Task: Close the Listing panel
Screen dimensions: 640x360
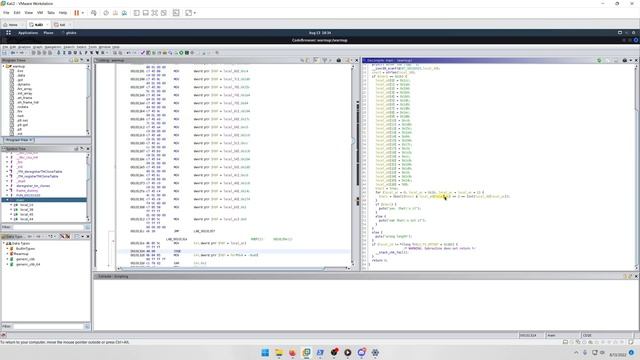Action: click(x=356, y=60)
